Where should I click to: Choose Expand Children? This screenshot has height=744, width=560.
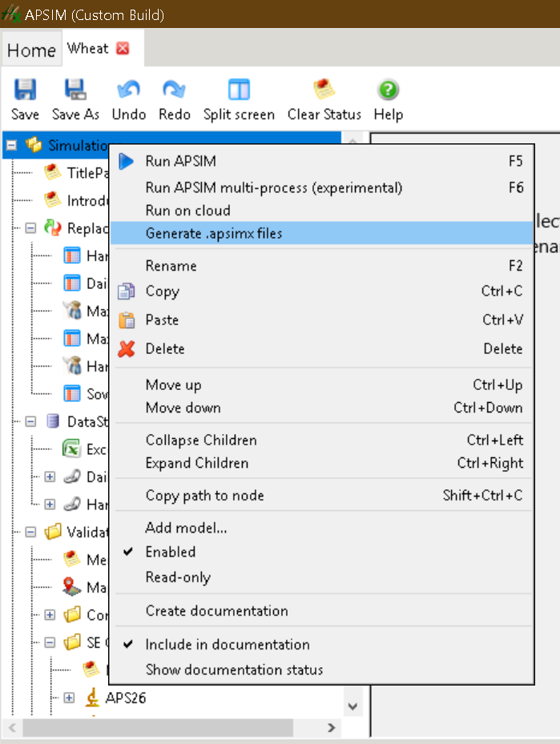click(x=322, y=463)
